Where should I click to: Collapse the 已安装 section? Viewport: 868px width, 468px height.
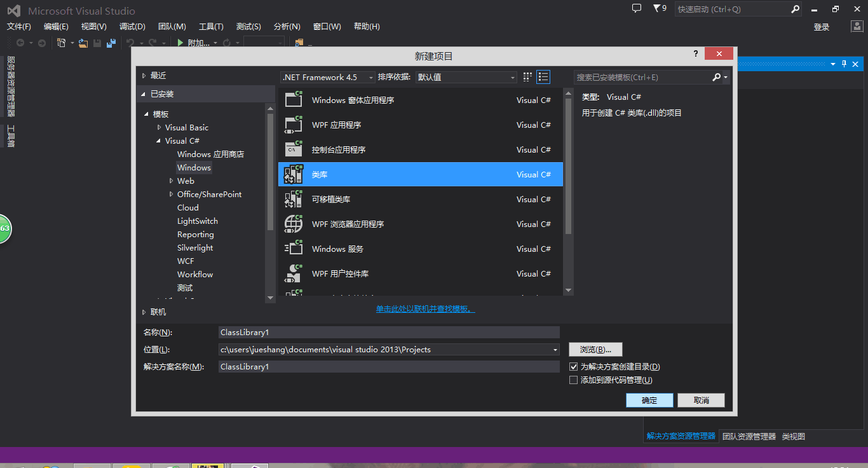[144, 93]
